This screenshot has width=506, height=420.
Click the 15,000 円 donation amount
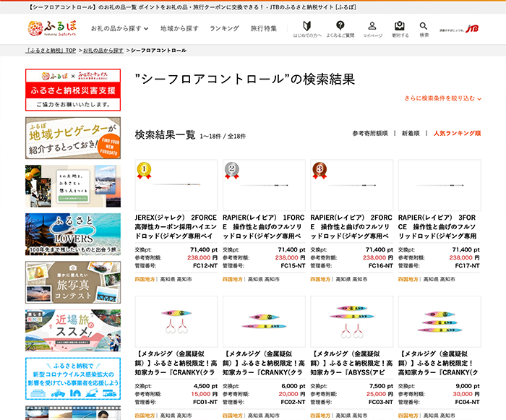pyautogui.click(x=205, y=394)
